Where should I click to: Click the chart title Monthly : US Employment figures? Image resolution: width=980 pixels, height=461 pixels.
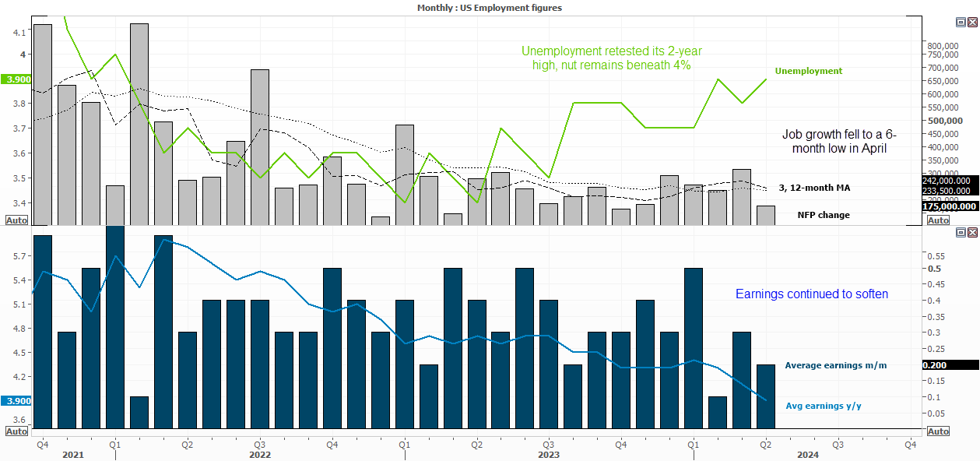(490, 8)
